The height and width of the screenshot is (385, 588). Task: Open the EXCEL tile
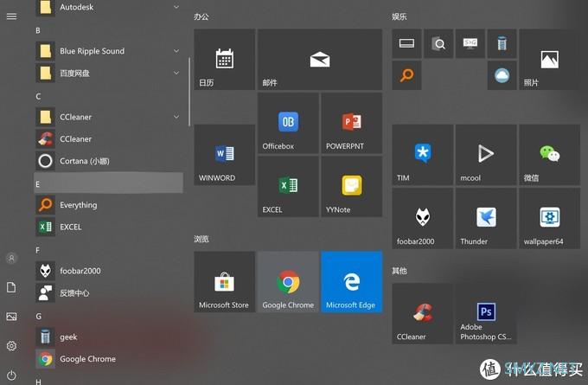tap(288, 187)
